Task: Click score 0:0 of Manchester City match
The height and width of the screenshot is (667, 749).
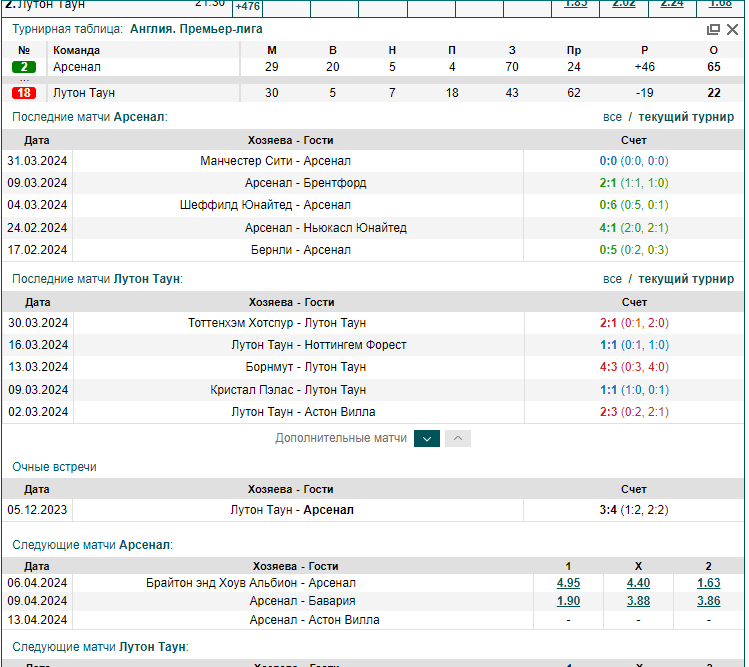Action: [608, 161]
